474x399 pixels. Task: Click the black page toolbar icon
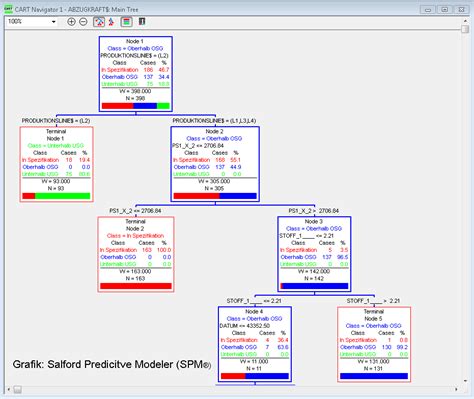142,22
